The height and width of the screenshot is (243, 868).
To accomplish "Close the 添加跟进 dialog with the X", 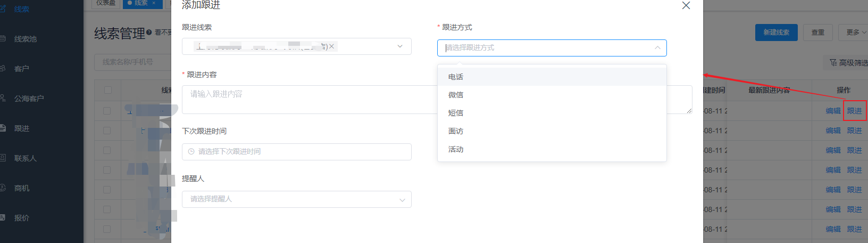I will (x=686, y=5).
